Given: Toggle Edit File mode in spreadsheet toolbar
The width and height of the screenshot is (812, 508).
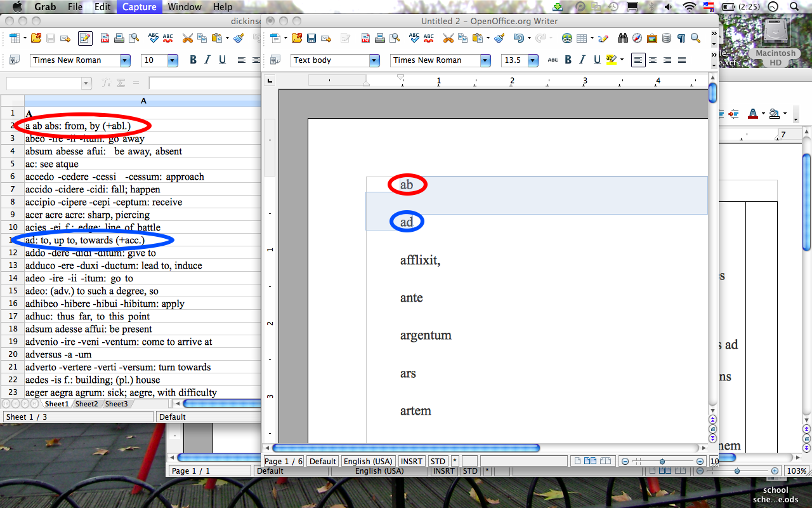Looking at the screenshot, I should point(85,38).
